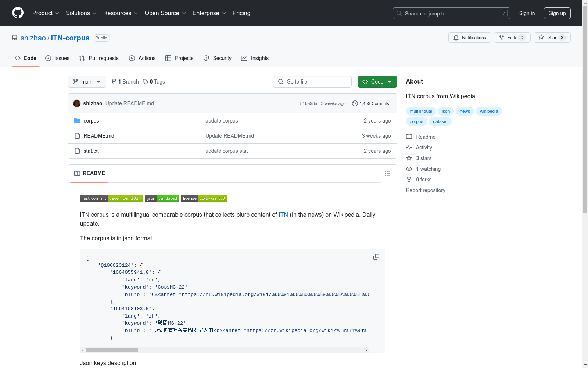The width and height of the screenshot is (588, 368).
Task: Open the corpus folder
Action: (x=91, y=121)
